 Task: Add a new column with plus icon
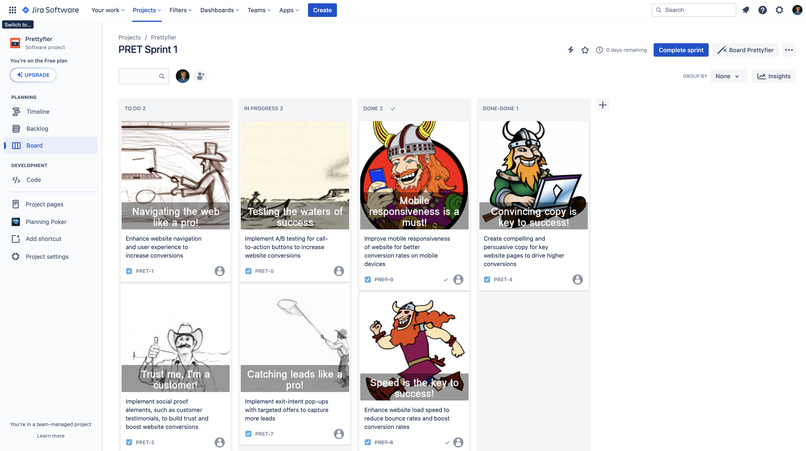click(602, 105)
